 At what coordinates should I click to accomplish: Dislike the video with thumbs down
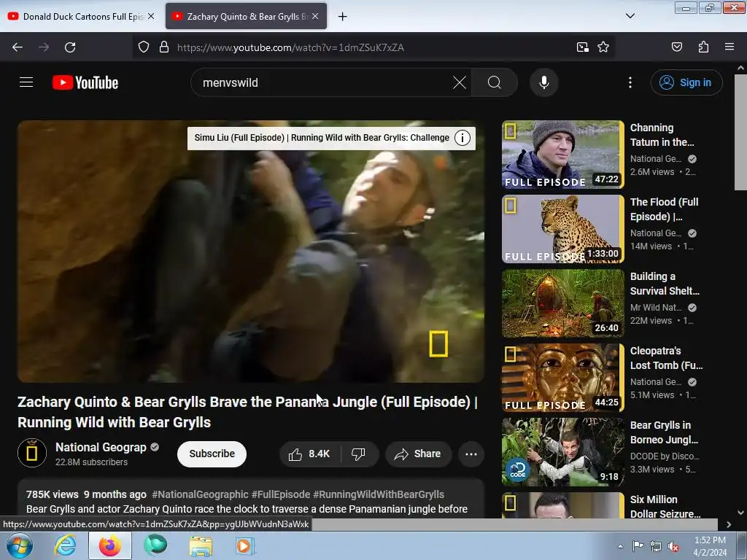pyautogui.click(x=358, y=454)
